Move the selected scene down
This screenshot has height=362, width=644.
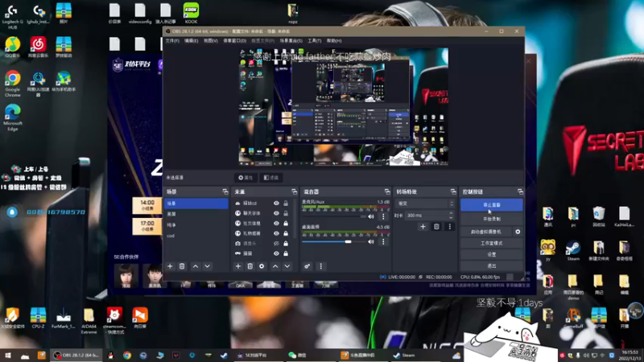pyautogui.click(x=208, y=266)
